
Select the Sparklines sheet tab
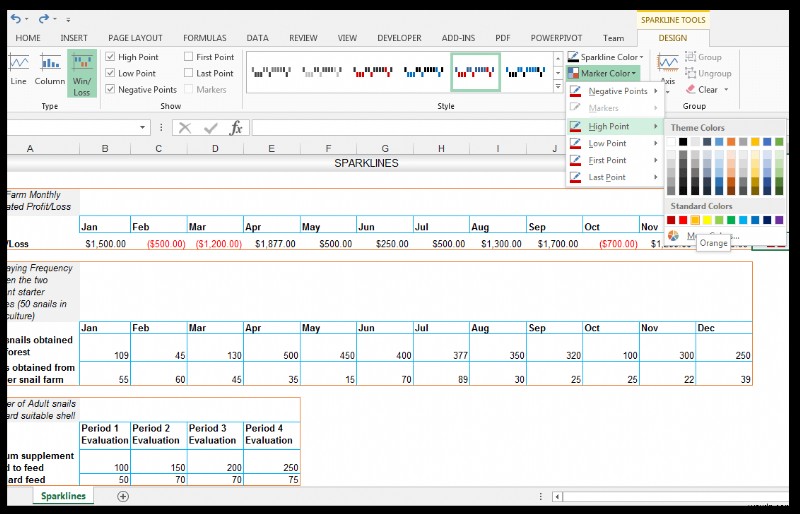click(x=63, y=496)
